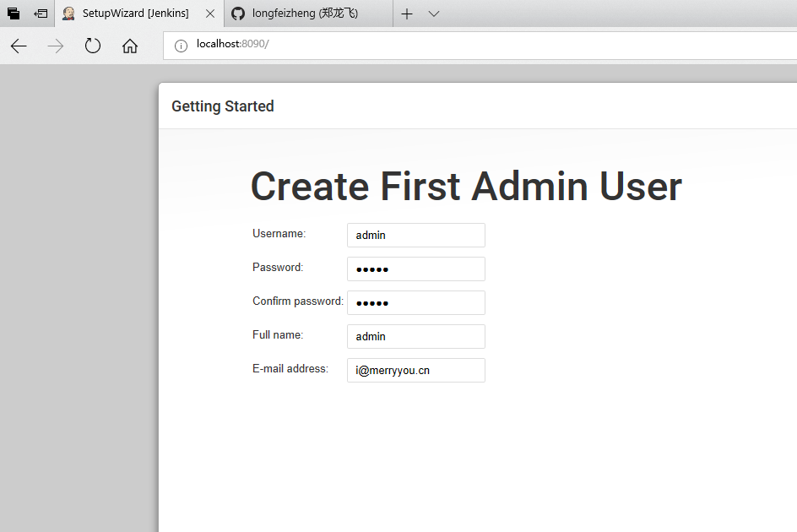Select the Password input field
This screenshot has height=532, width=797.
click(415, 269)
